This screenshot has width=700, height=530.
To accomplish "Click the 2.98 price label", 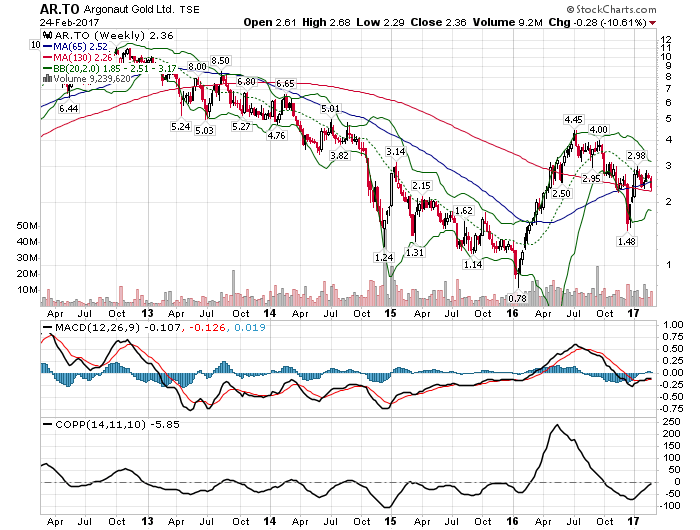I will point(636,156).
